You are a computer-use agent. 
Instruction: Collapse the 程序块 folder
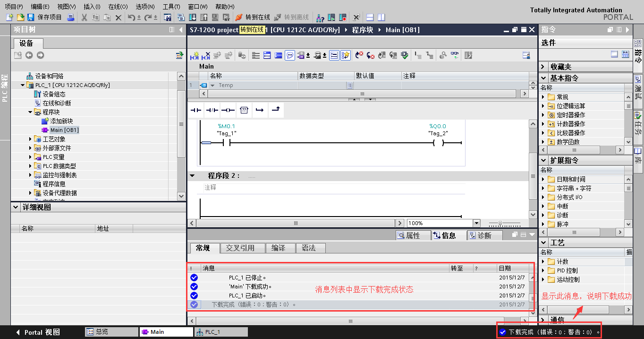click(x=30, y=112)
